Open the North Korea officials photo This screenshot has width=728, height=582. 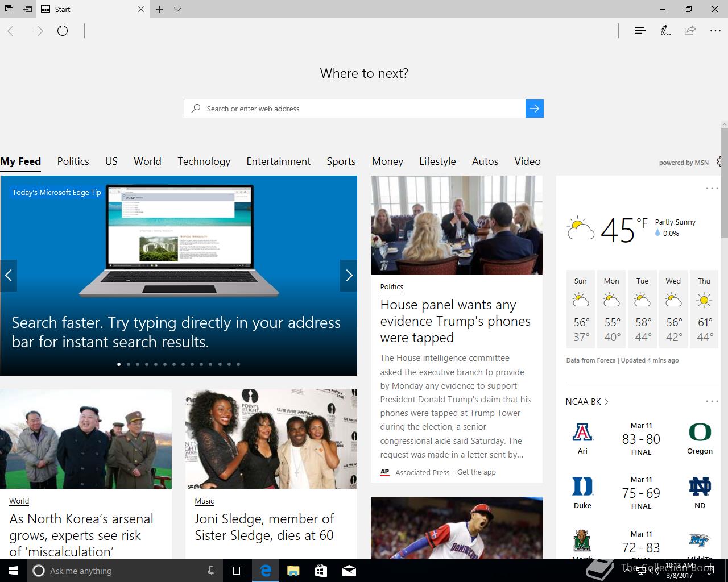tap(86, 439)
